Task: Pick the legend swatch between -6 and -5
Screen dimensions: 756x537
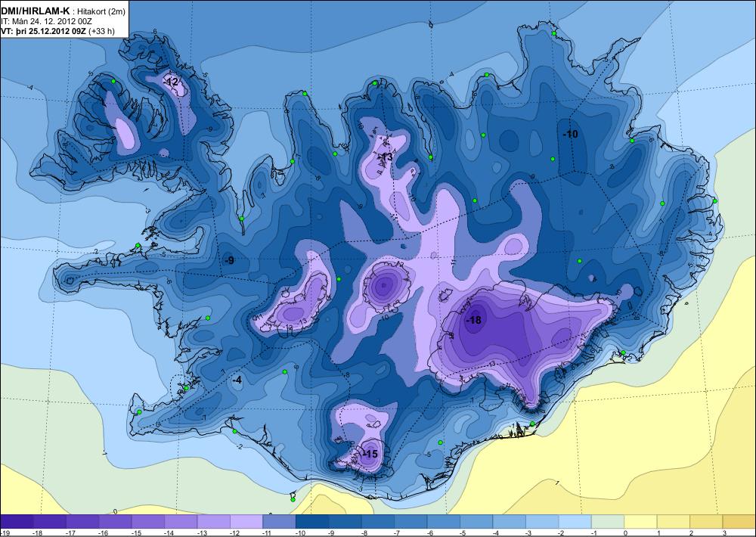Action: tap(443, 521)
